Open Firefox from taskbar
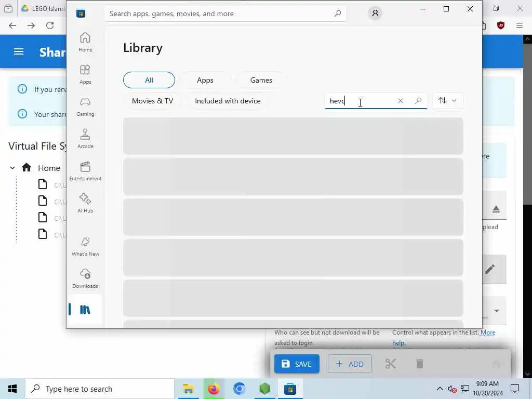 214,389
